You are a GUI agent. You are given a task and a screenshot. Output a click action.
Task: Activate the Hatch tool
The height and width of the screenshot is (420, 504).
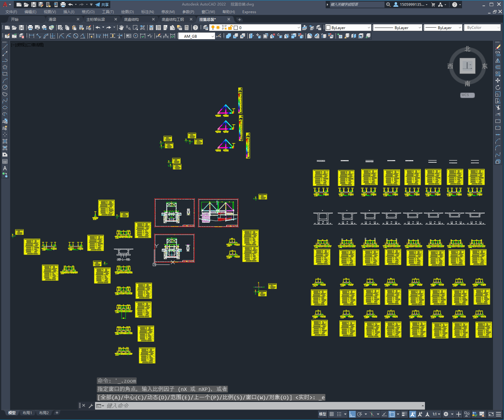(x=5, y=141)
